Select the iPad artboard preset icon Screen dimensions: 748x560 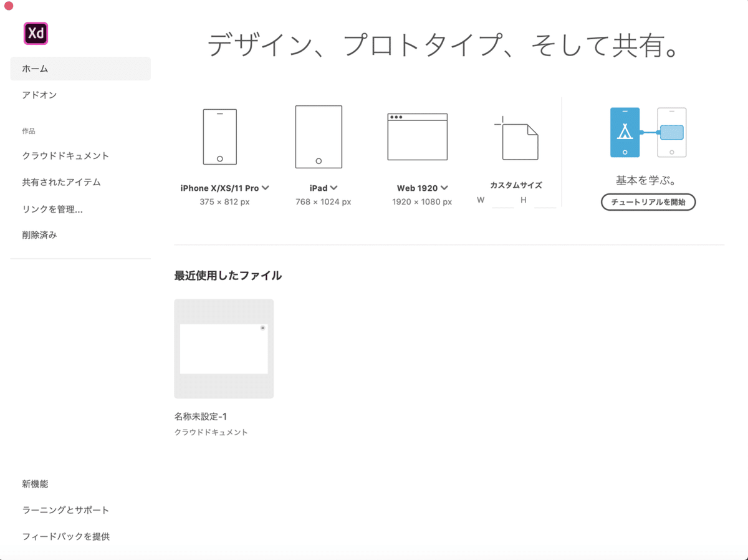click(x=319, y=137)
